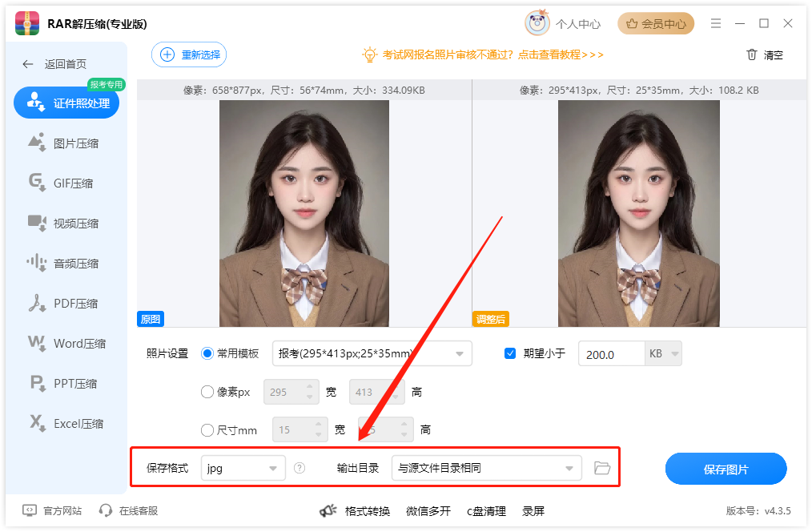Expand the 与源文件目录相同 output dropdown
The width and height of the screenshot is (812, 532).
point(487,468)
